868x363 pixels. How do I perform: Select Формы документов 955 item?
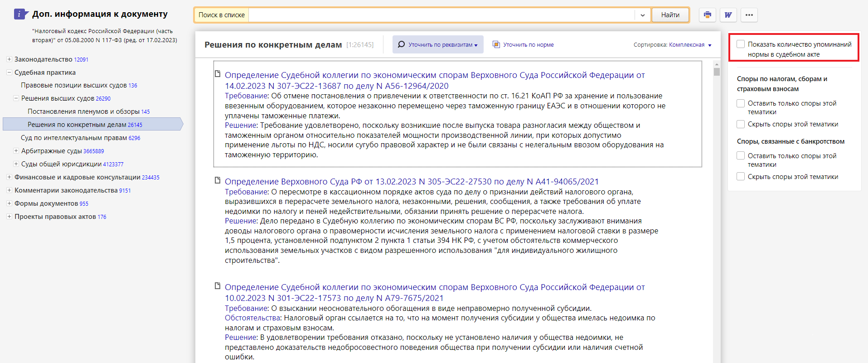tap(51, 203)
